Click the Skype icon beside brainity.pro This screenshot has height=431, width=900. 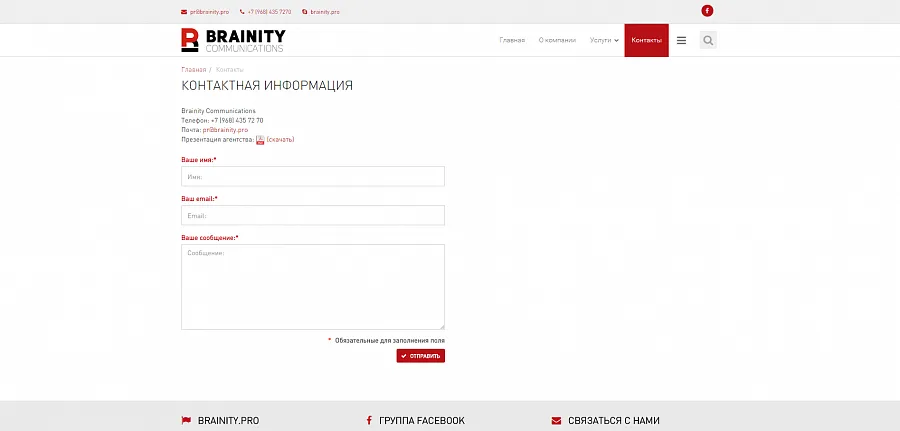pyautogui.click(x=305, y=11)
